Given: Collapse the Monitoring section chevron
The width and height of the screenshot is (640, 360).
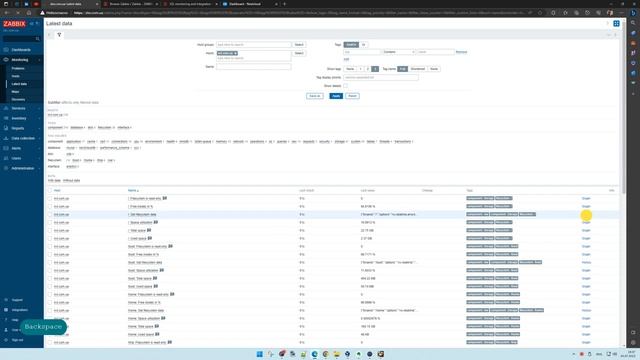Looking at the screenshot, I should pos(39,60).
